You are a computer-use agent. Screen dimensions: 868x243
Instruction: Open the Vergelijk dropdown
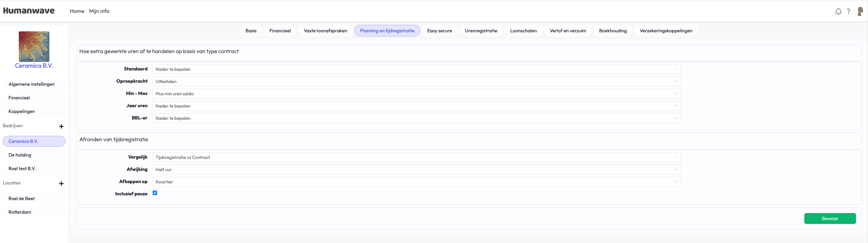pos(416,157)
